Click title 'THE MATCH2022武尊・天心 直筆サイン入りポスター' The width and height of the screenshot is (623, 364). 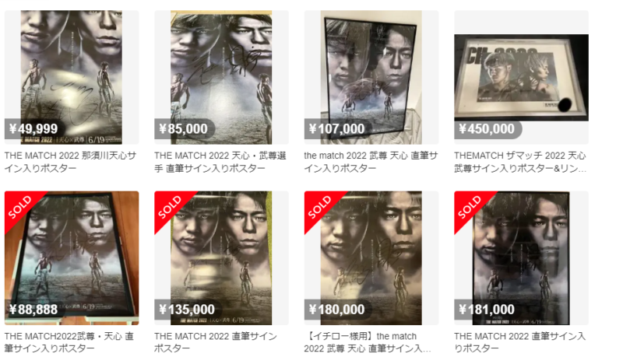(69, 342)
